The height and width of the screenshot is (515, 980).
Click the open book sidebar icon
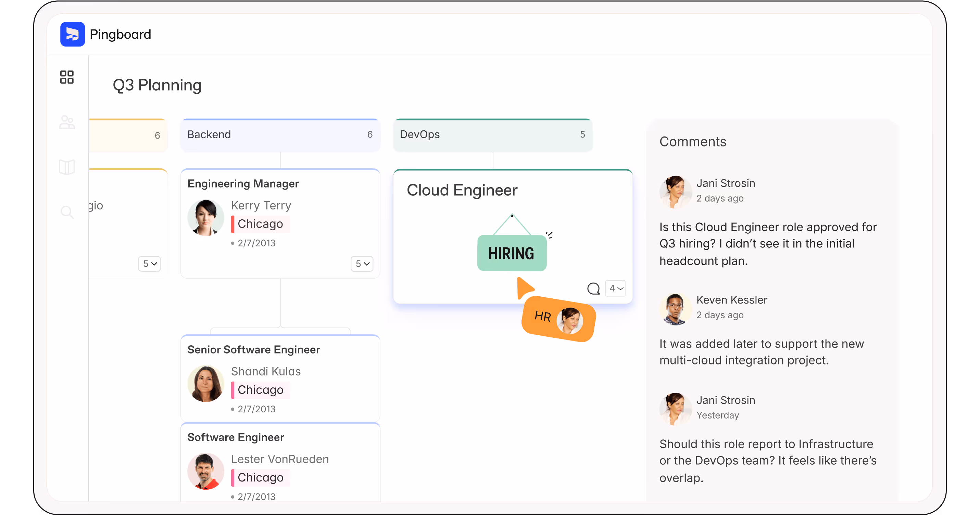67,167
